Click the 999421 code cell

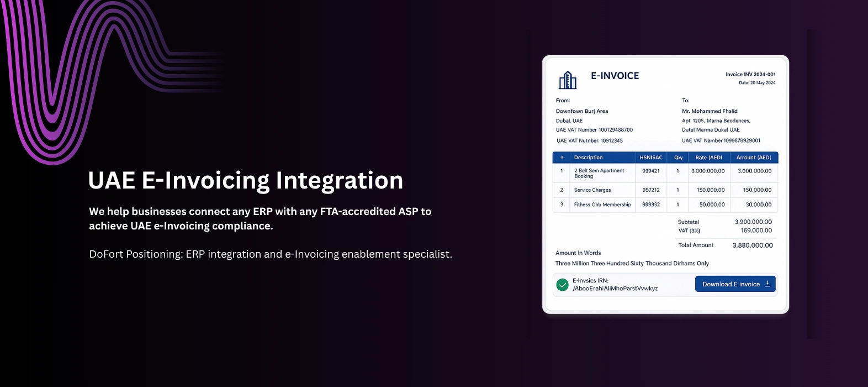pyautogui.click(x=651, y=171)
